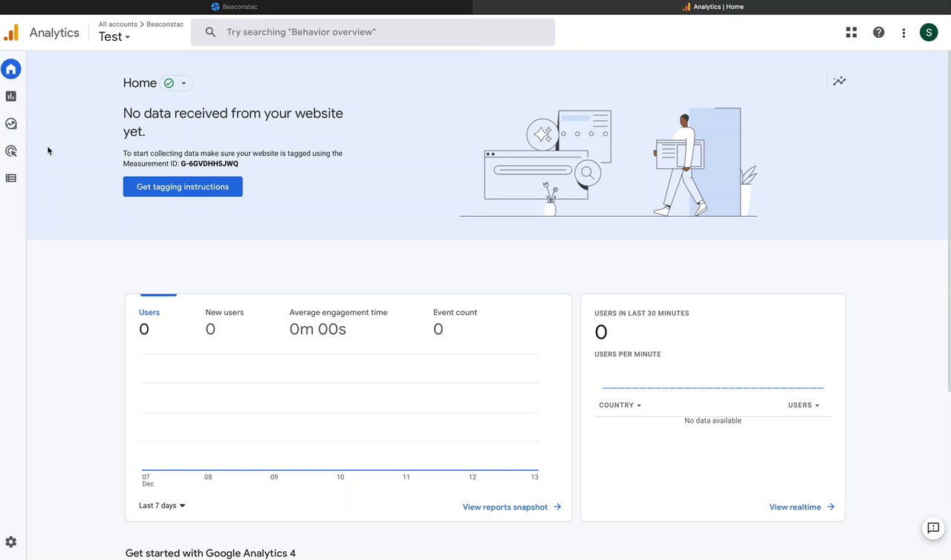Expand the Last 7 days date range
Screen dimensions: 951x560
tap(162, 506)
